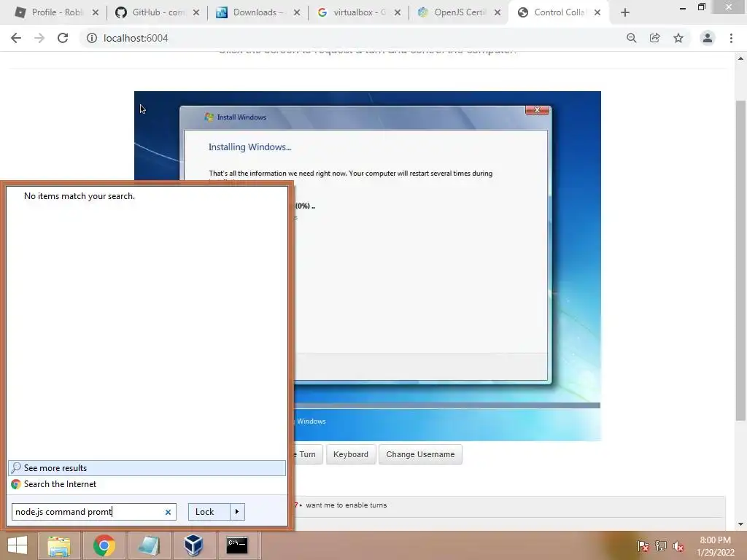This screenshot has width=747, height=560.
Task: Select the Control Collab tab
Action: pos(558,12)
